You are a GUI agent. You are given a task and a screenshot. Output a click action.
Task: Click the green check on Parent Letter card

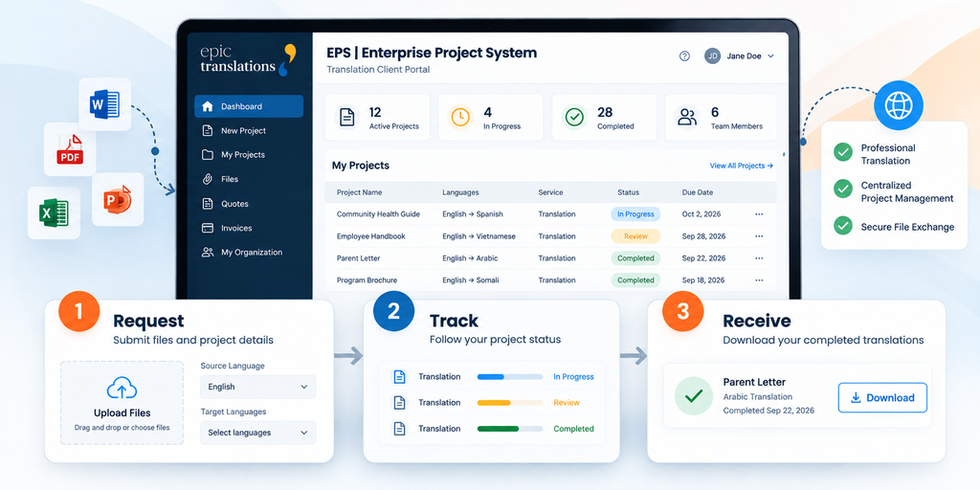[694, 396]
